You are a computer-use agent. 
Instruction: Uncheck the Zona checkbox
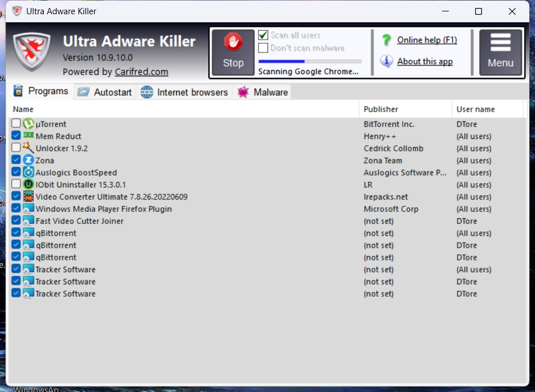[x=16, y=160]
